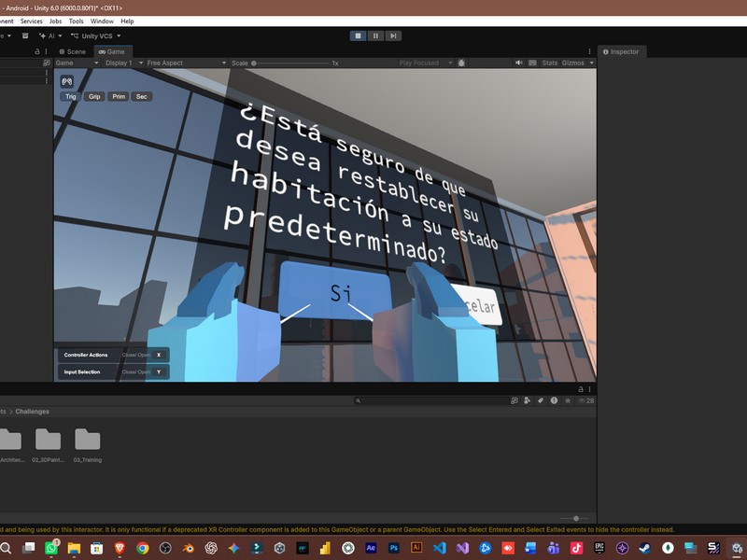
Task: Launch Google Chrome from taskbar
Action: [143, 548]
